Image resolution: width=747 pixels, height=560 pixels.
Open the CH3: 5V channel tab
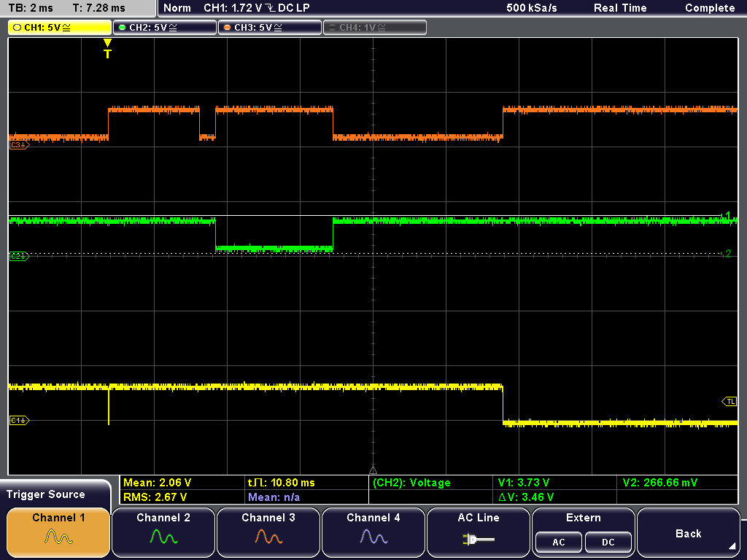[x=270, y=28]
